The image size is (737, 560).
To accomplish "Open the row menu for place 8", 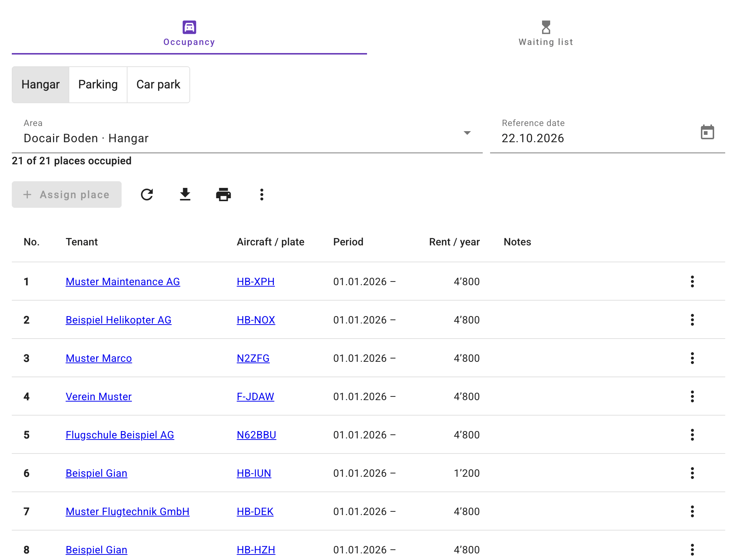I will [692, 550].
